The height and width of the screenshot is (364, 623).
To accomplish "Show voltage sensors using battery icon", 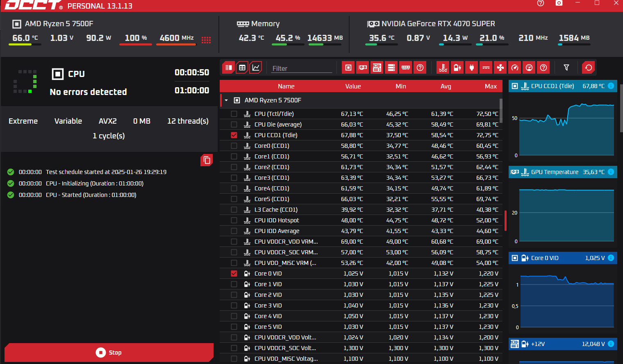I will 457,68.
